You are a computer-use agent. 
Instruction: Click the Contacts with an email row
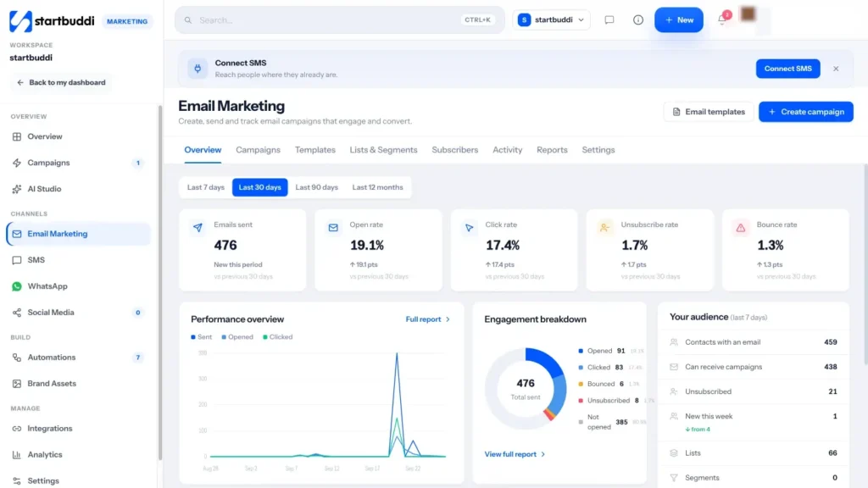pos(753,342)
